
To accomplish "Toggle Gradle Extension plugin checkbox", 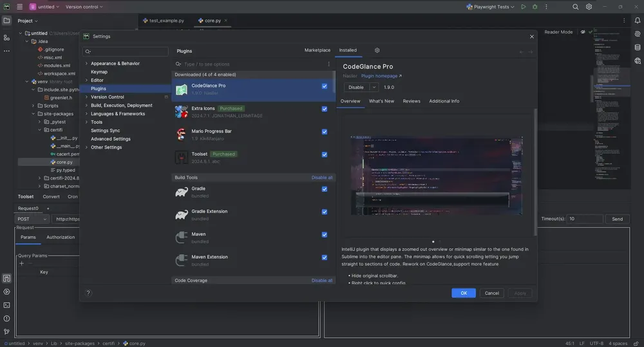I will click(x=325, y=212).
